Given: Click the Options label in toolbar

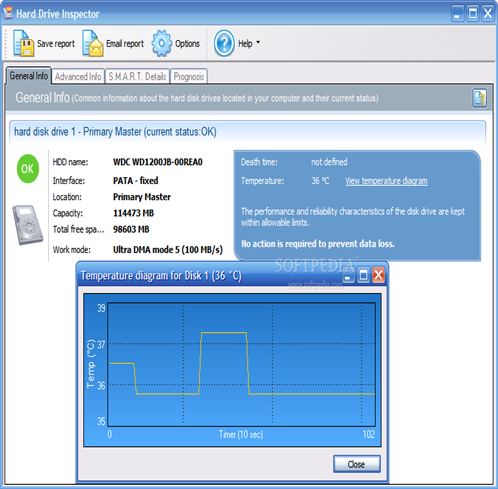Looking at the screenshot, I should tap(187, 44).
